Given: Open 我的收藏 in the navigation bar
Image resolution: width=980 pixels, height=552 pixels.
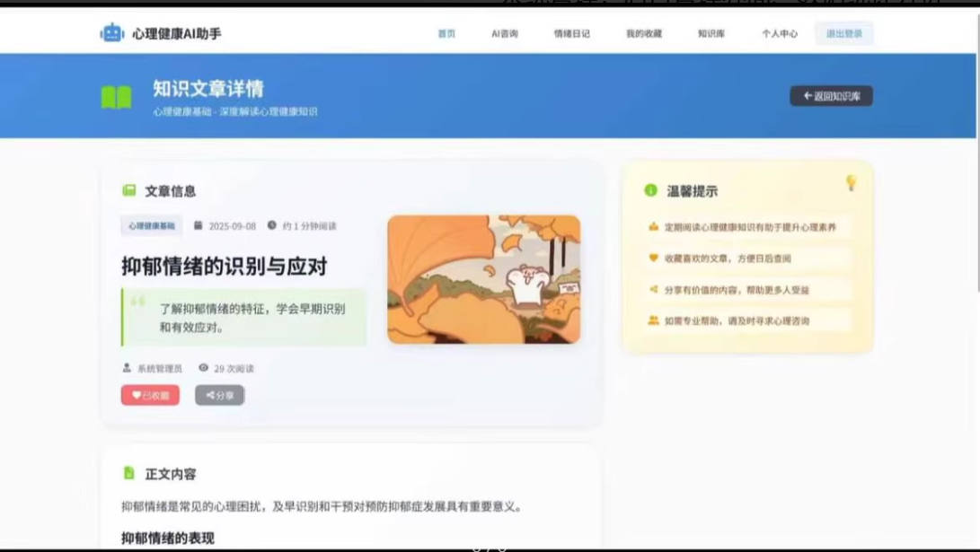Looking at the screenshot, I should click(644, 34).
